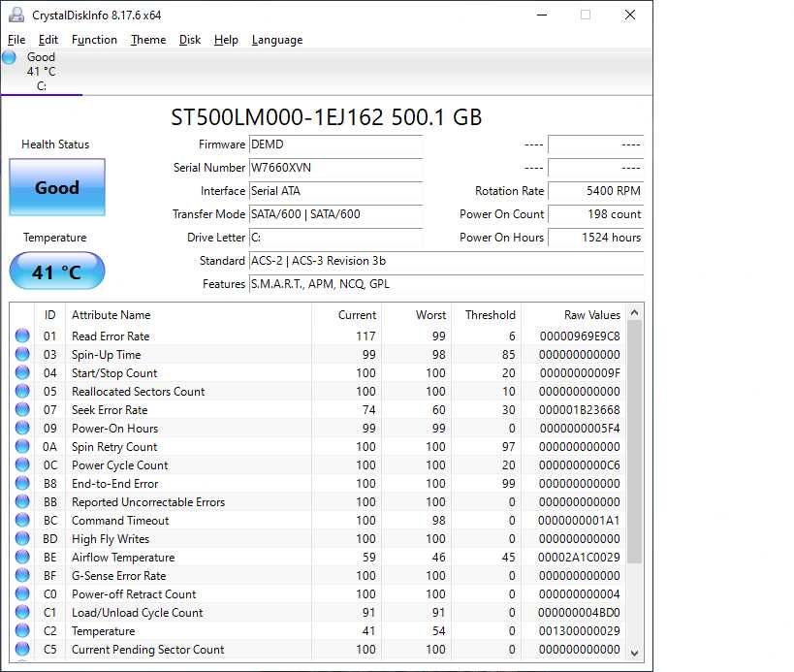
Task: Select the Good 41 °C drive C: tab
Action: (x=41, y=71)
